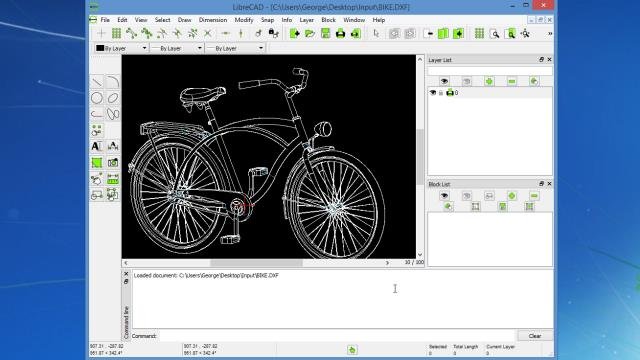640x360 pixels.
Task: Select the Spline tool
Action: (x=113, y=114)
